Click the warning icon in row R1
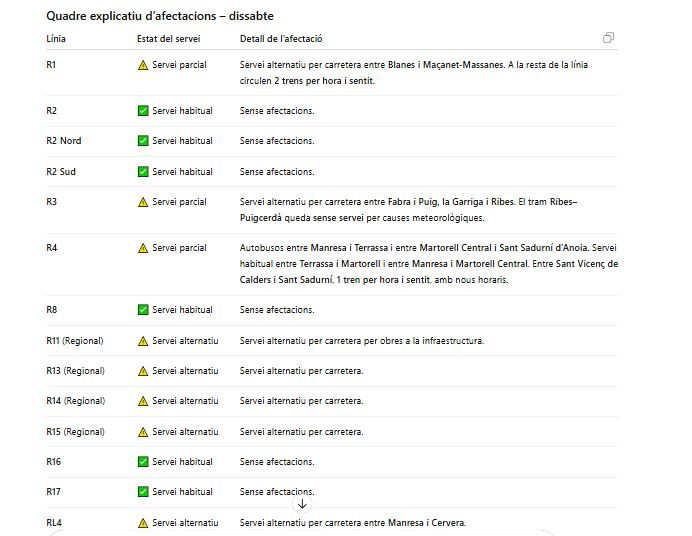Viewport: 692px width, 536px height. pos(143,65)
